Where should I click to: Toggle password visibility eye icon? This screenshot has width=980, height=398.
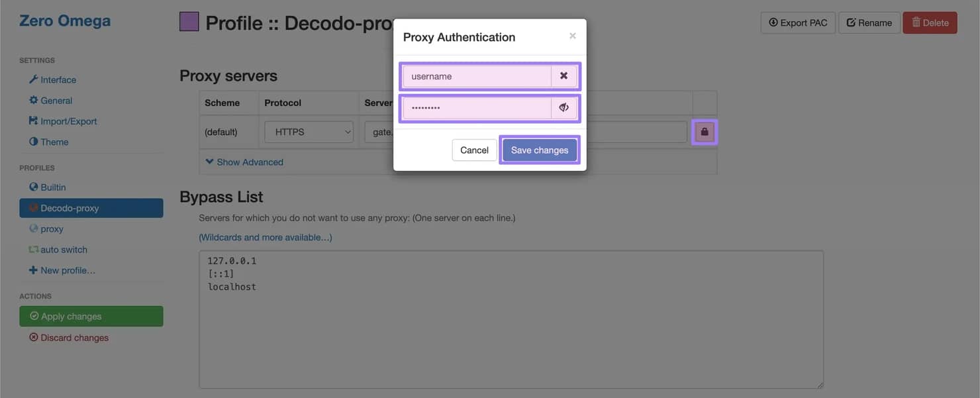coord(563,108)
